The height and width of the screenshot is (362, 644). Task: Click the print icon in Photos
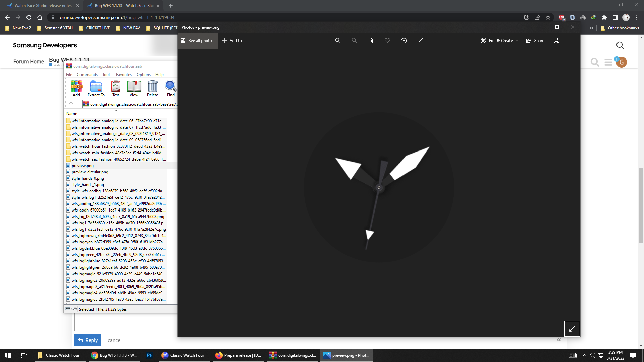(556, 41)
